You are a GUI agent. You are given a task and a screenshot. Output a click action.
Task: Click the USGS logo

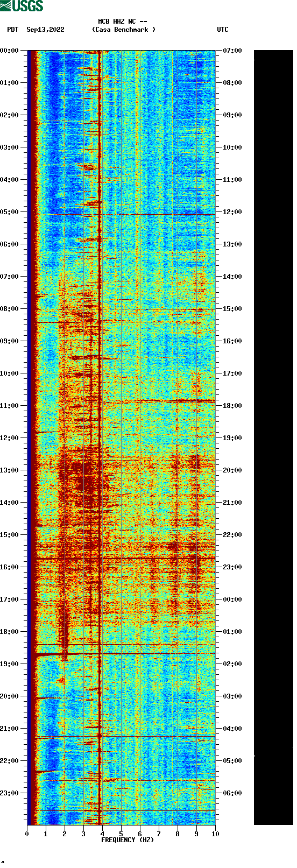pos(22,6)
